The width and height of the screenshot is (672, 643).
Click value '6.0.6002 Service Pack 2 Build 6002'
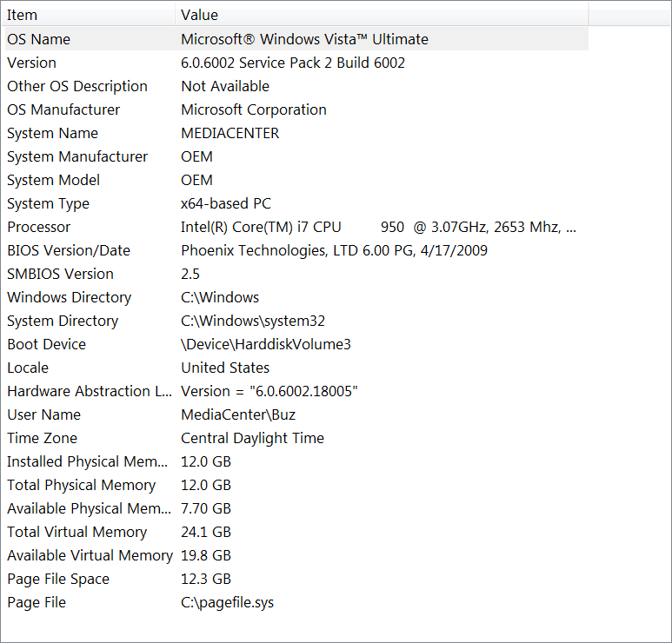pyautogui.click(x=293, y=63)
